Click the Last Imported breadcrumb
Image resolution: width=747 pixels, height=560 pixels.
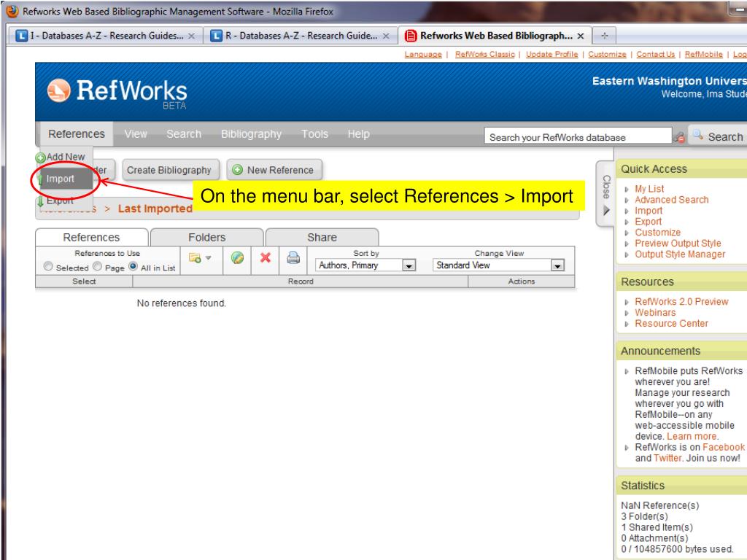click(x=155, y=209)
